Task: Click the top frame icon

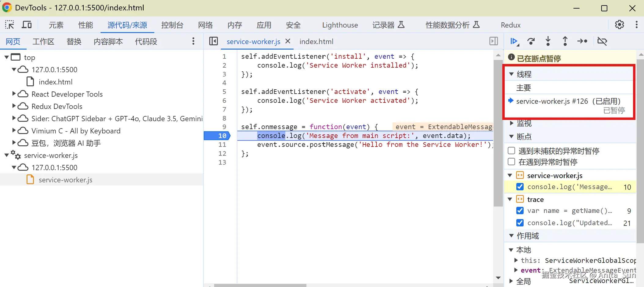Action: click(16, 57)
